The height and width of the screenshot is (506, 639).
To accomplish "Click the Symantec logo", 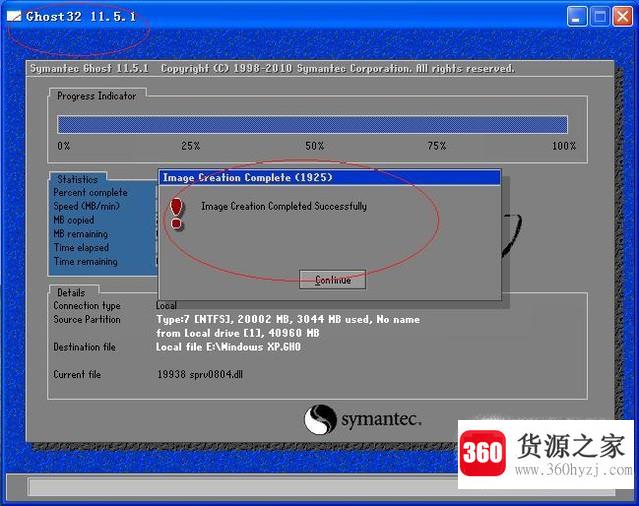I will 362,419.
